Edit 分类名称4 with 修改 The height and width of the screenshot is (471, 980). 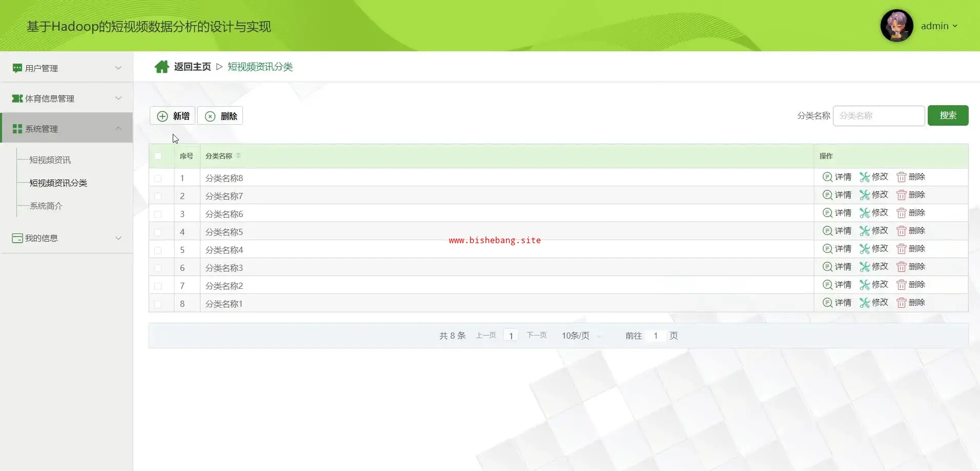pyautogui.click(x=874, y=249)
